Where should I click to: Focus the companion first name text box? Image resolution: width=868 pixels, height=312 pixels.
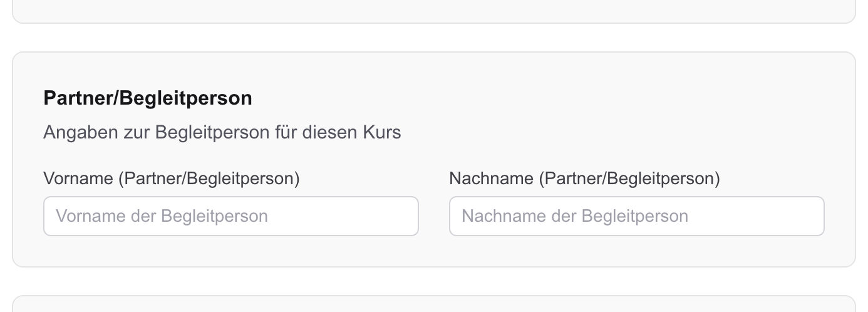click(x=230, y=216)
